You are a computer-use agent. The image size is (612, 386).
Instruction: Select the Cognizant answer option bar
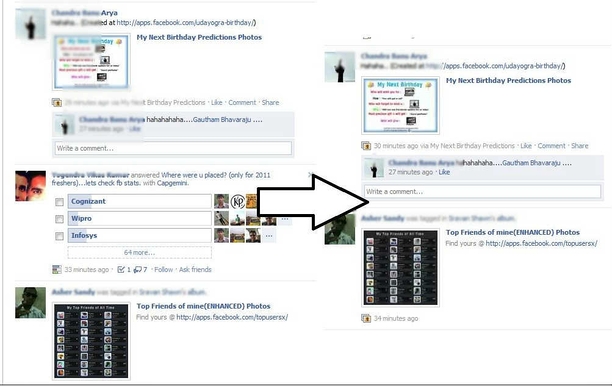140,201
